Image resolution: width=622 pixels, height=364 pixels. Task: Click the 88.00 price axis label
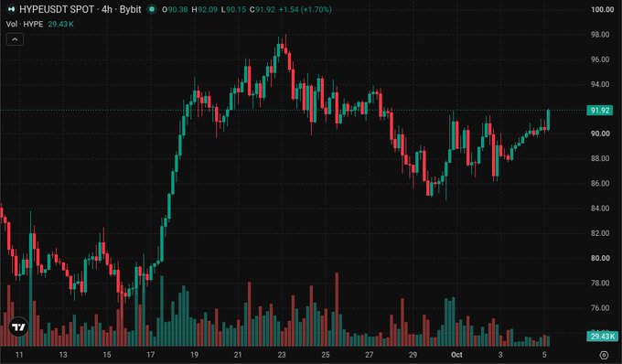tap(600, 158)
